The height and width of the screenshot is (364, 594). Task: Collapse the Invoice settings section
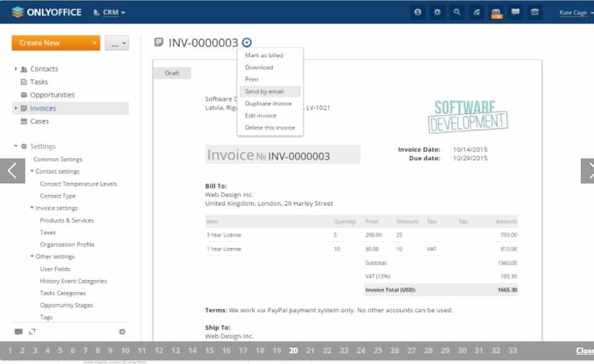pos(32,208)
